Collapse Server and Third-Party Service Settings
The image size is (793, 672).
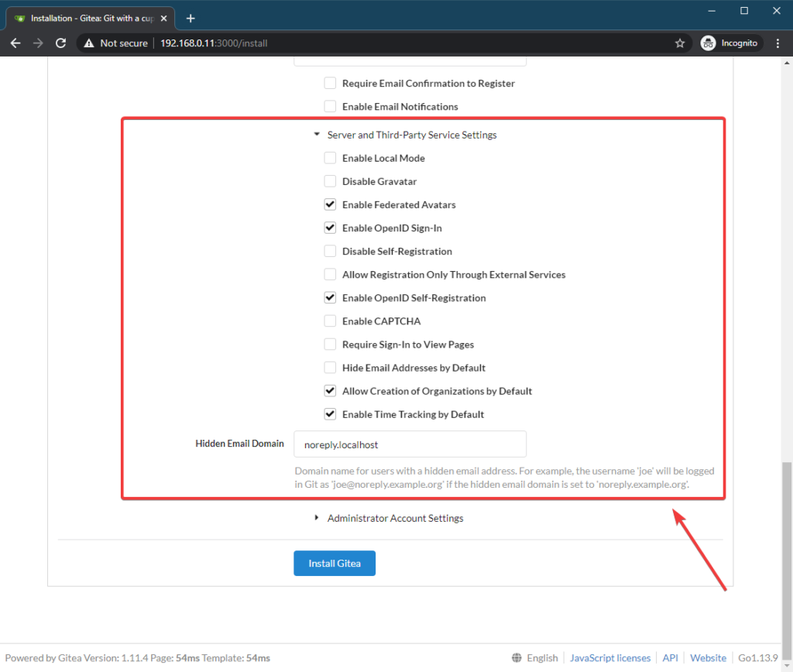[405, 135]
